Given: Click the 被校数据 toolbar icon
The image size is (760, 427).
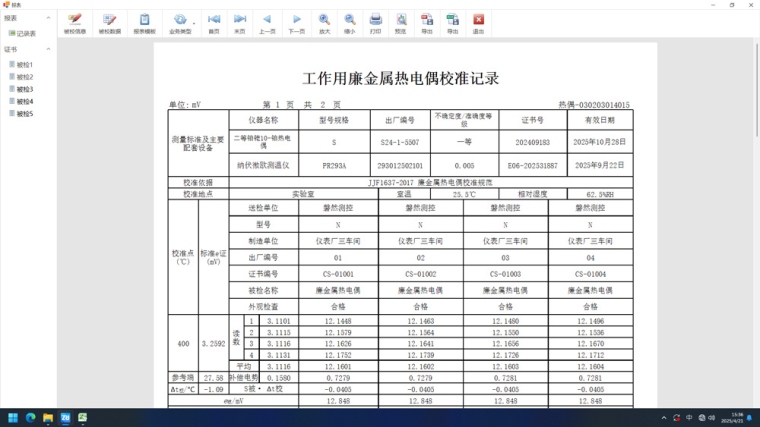Looking at the screenshot, I should coord(110,23).
